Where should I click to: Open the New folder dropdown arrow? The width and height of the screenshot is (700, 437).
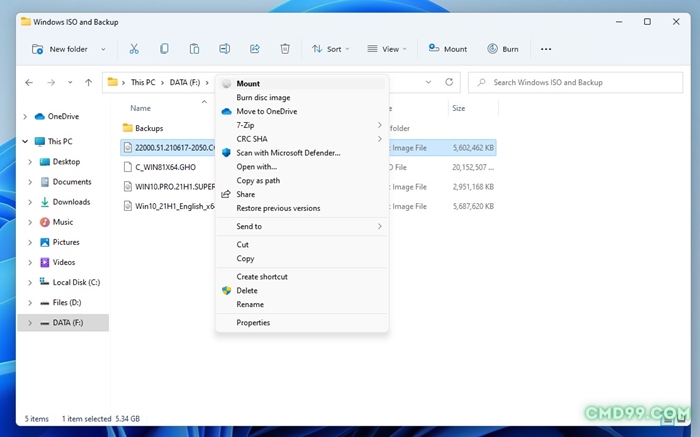point(103,49)
